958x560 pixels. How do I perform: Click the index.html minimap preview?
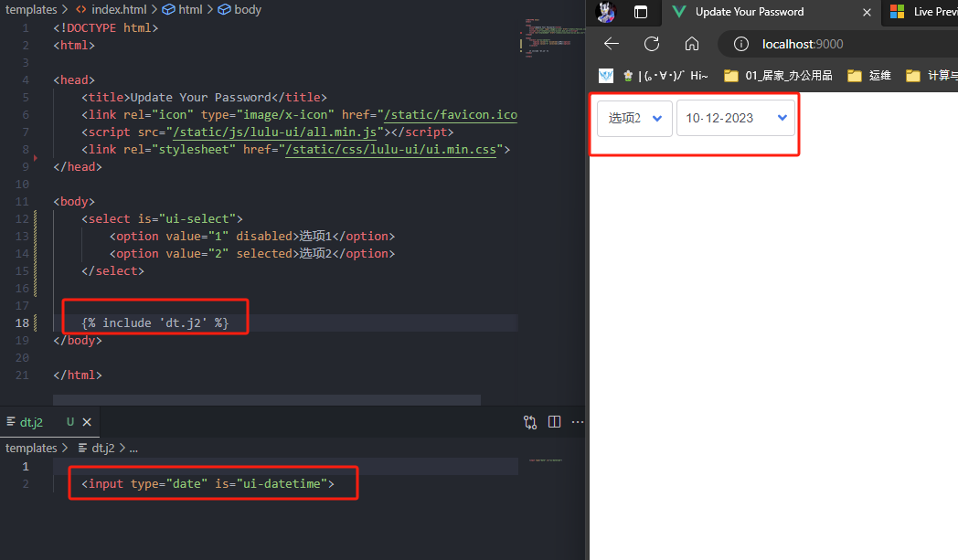point(552,37)
